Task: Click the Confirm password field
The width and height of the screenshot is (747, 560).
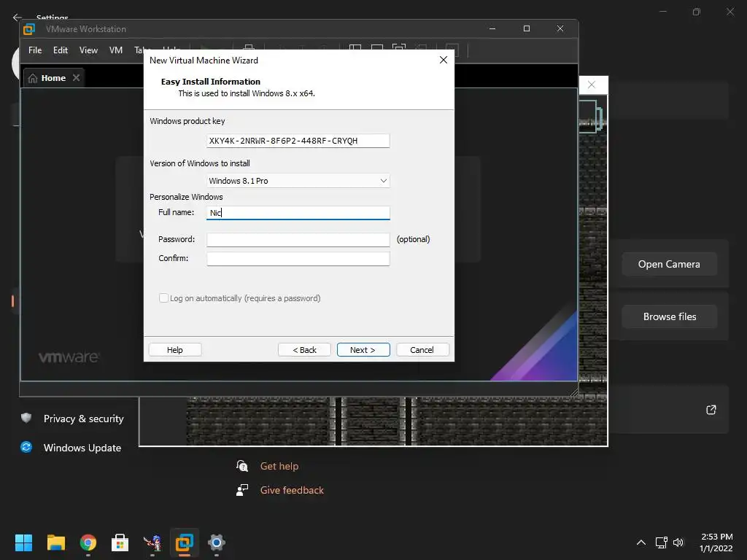Action: click(298, 259)
